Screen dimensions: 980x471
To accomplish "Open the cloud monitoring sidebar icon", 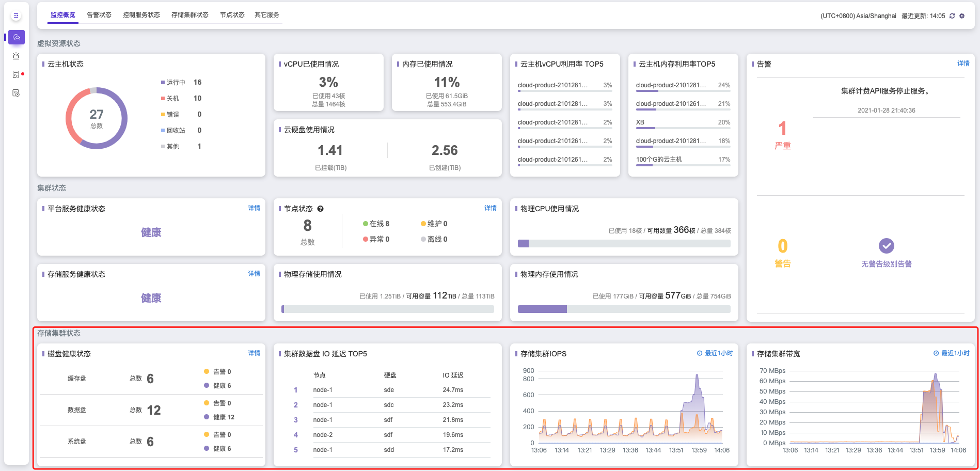I will 17,37.
